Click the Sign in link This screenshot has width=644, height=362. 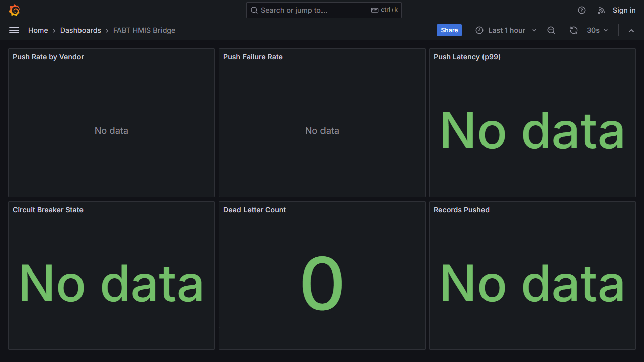click(624, 10)
